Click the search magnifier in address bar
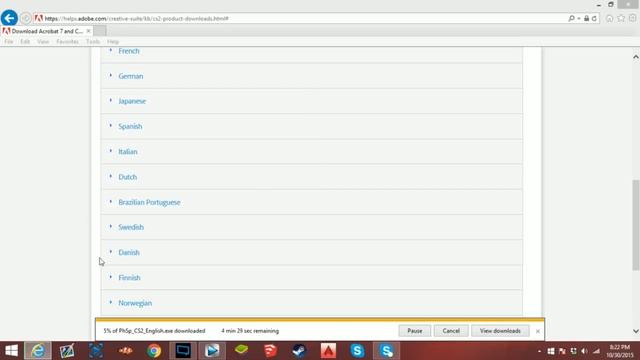Viewport: 640px width, 360px height. [571, 18]
